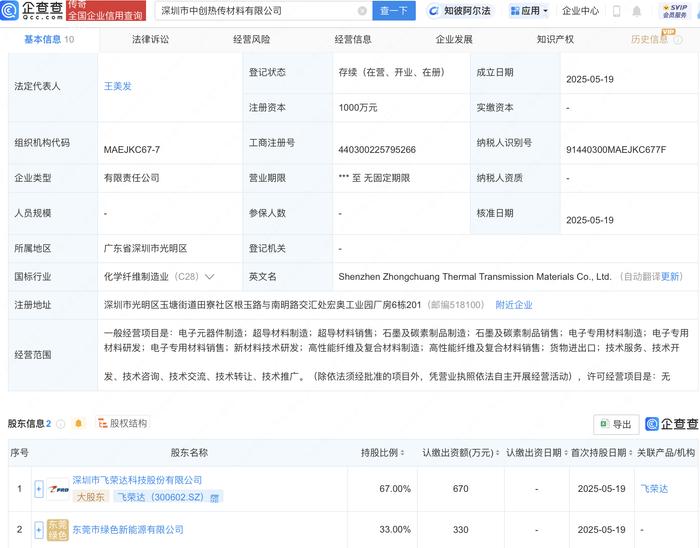This screenshot has height=548, width=700.
Task: Select registered capital 1000万元
Action: point(358,108)
